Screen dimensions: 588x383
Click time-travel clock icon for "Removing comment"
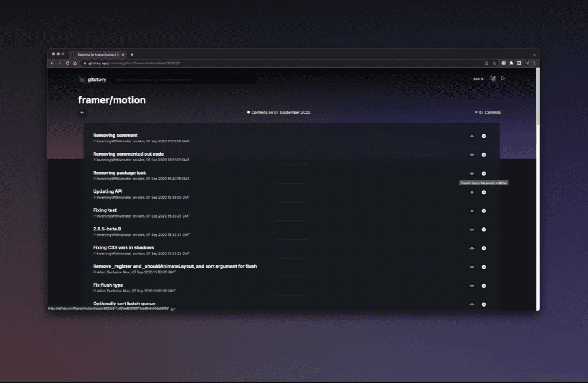coord(484,136)
